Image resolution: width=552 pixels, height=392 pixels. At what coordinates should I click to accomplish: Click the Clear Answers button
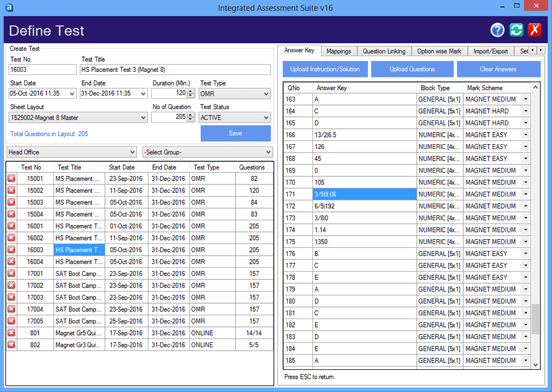pos(498,69)
